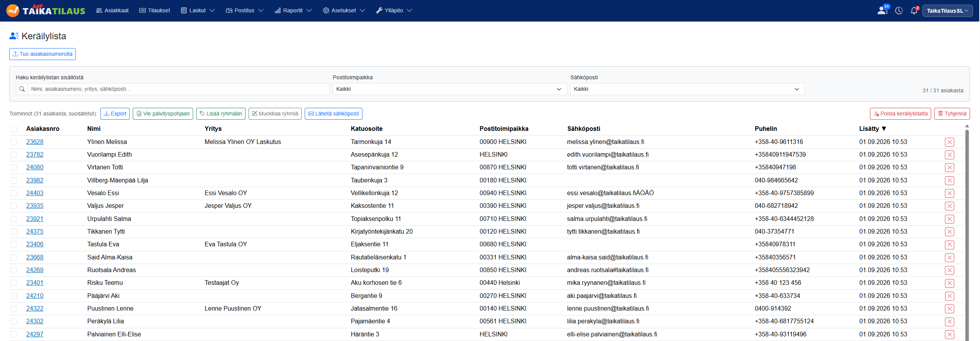Screen dimensions: 980x341
Task: Expand the Asetukset menu
Action: 344,10
